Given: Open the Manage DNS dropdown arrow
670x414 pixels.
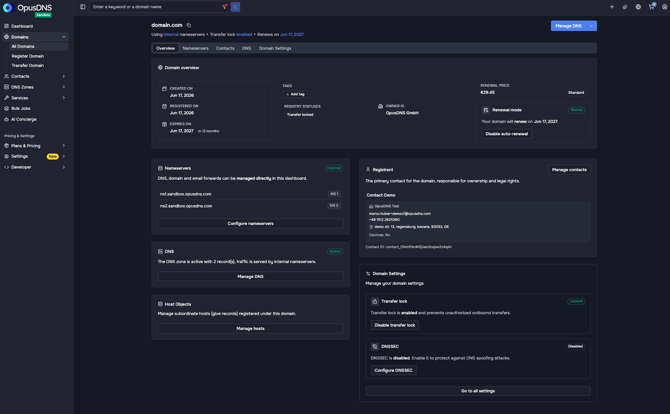Looking at the screenshot, I should click(591, 26).
